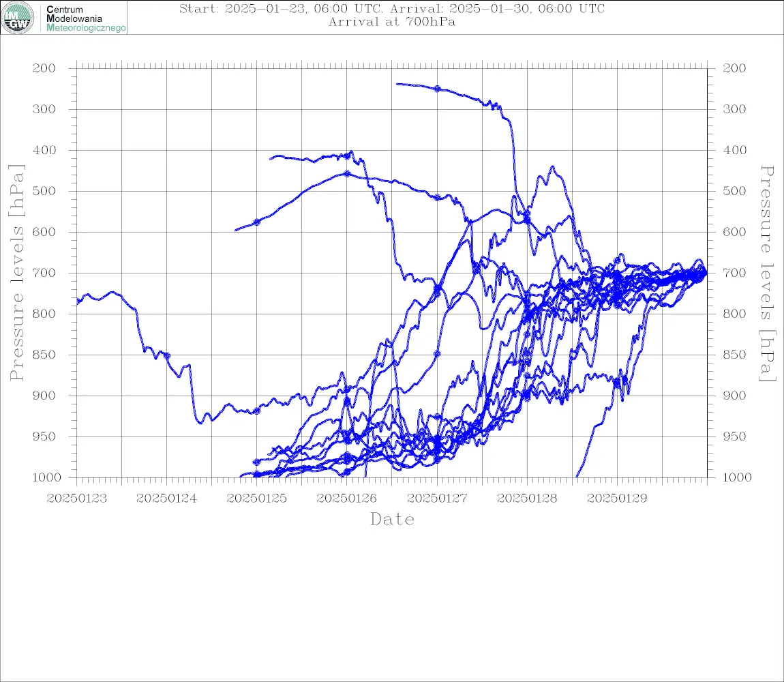Click trajectory marker near 575 hPa on 20250125

point(257,222)
